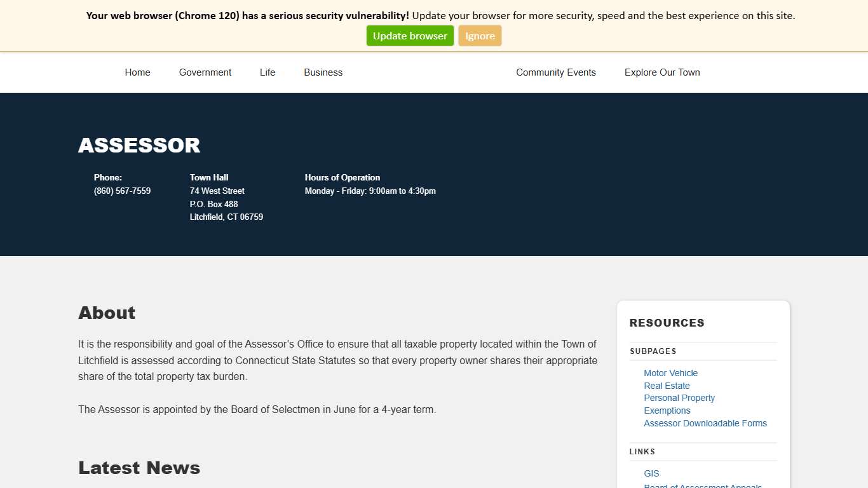This screenshot has height=488, width=868.
Task: Open the Business navigation menu
Action: point(323,72)
